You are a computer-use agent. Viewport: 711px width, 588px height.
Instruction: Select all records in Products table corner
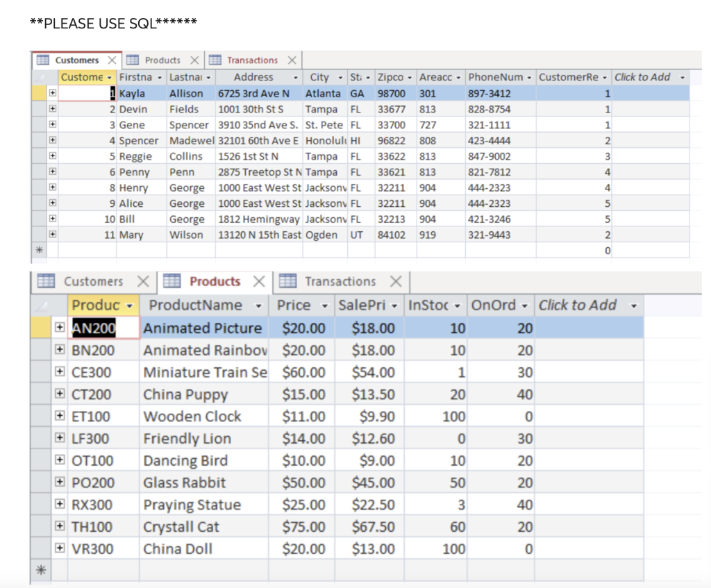[x=42, y=305]
